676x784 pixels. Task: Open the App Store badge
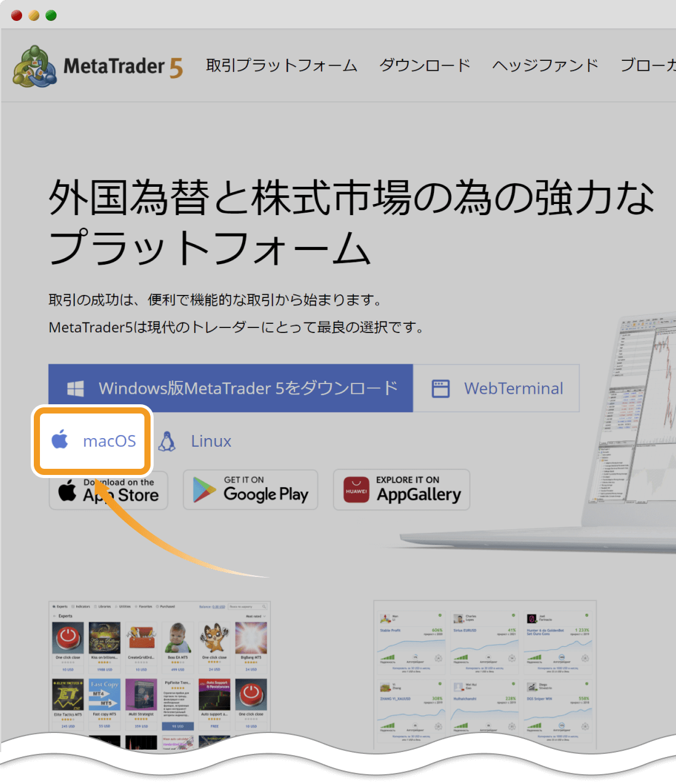pos(108,490)
